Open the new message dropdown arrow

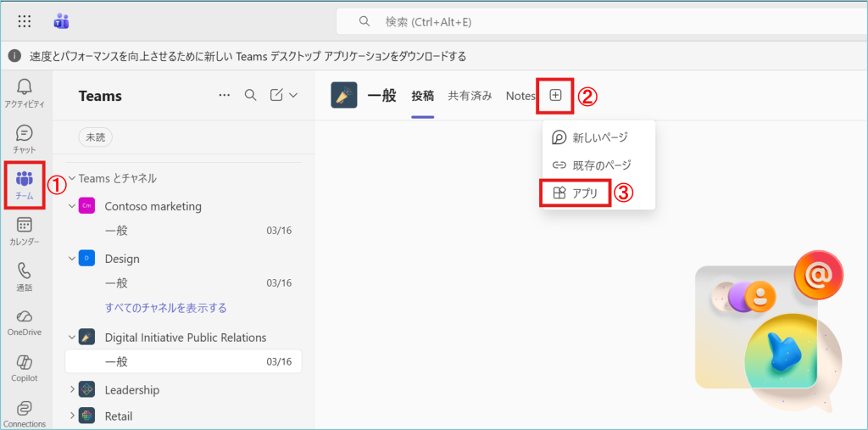click(293, 95)
